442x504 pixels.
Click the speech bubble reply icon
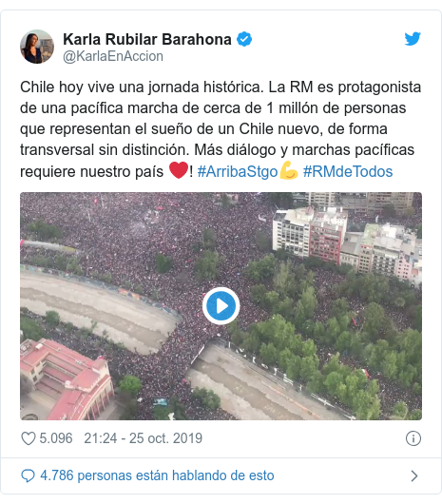[28, 475]
